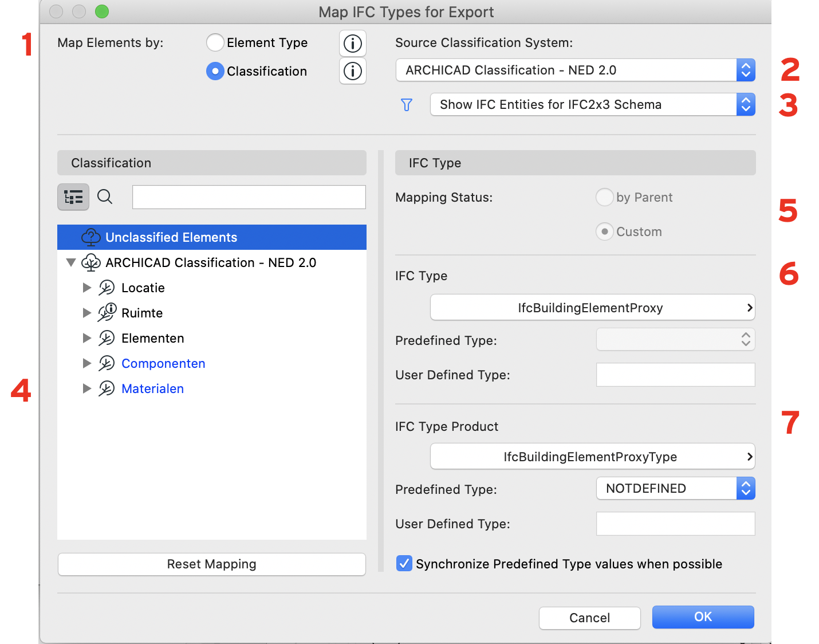Select the Elementen classification item
Image resolution: width=819 pixels, height=644 pixels.
(x=152, y=338)
